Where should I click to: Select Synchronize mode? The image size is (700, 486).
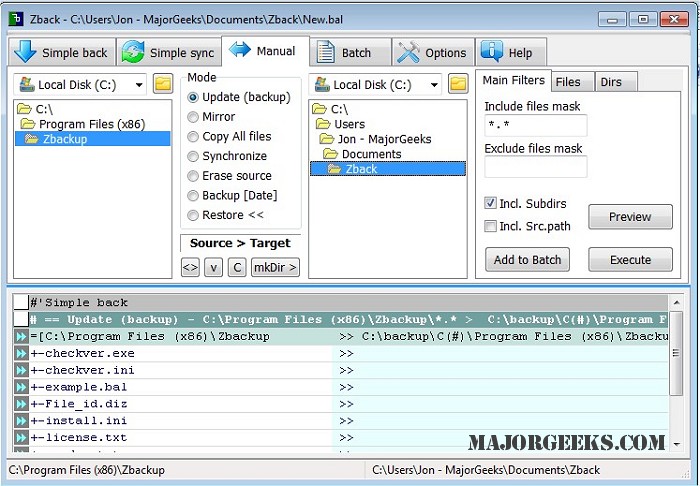[192, 156]
